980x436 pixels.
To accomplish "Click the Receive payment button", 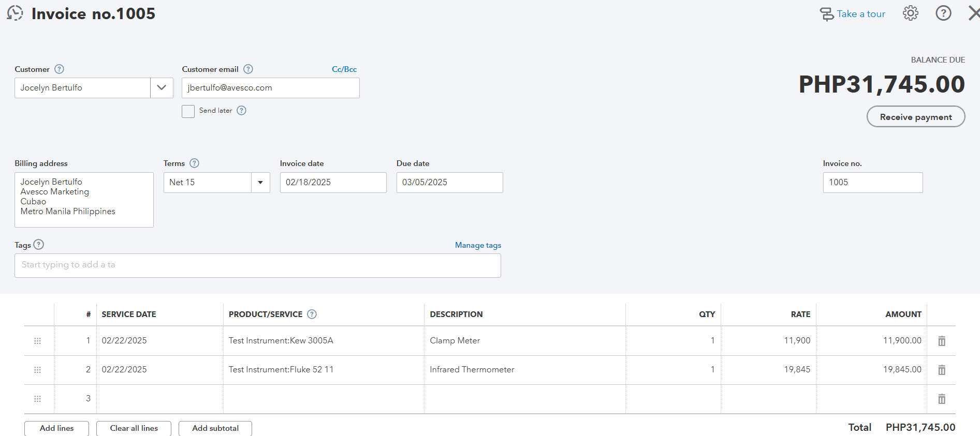I will coord(915,117).
